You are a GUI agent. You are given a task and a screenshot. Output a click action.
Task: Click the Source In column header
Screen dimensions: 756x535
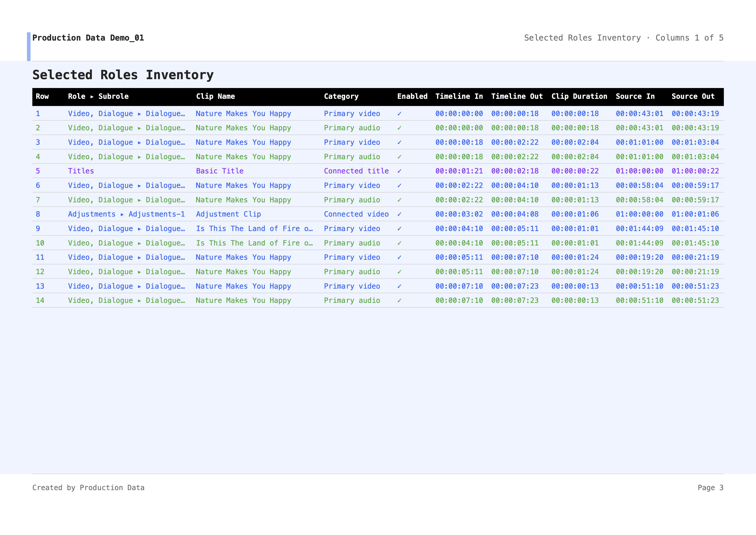click(635, 96)
